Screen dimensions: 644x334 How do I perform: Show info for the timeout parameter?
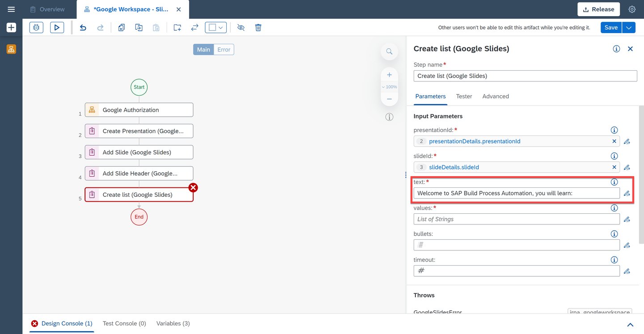(x=614, y=260)
